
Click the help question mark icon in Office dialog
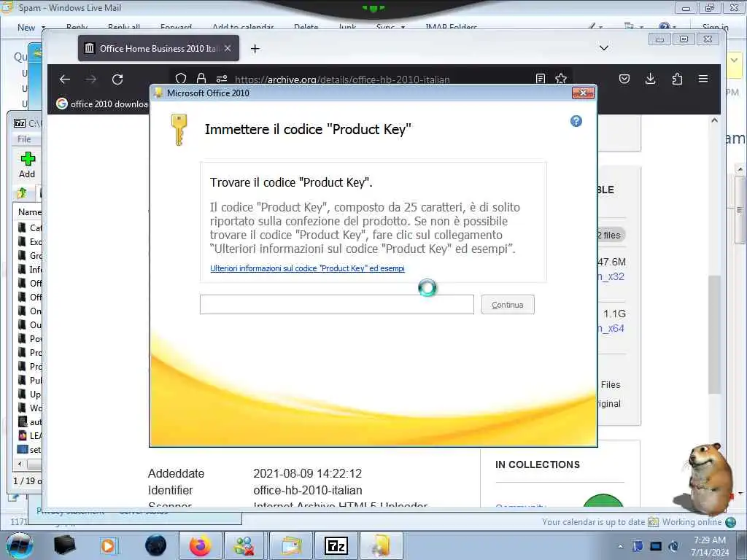576,121
